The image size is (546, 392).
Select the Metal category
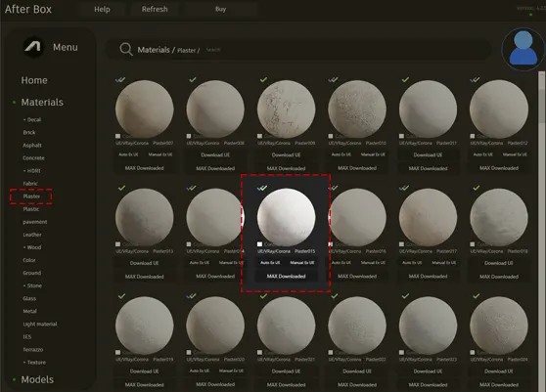coord(30,311)
